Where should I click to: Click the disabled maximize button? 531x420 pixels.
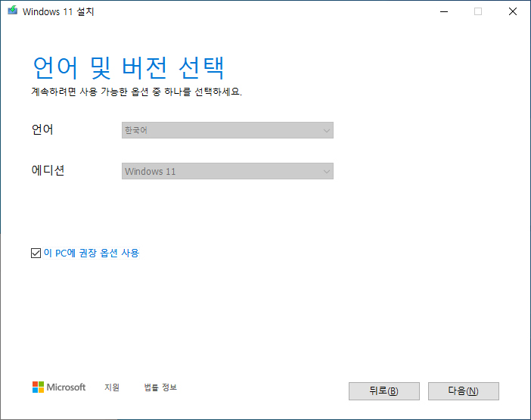(478, 11)
